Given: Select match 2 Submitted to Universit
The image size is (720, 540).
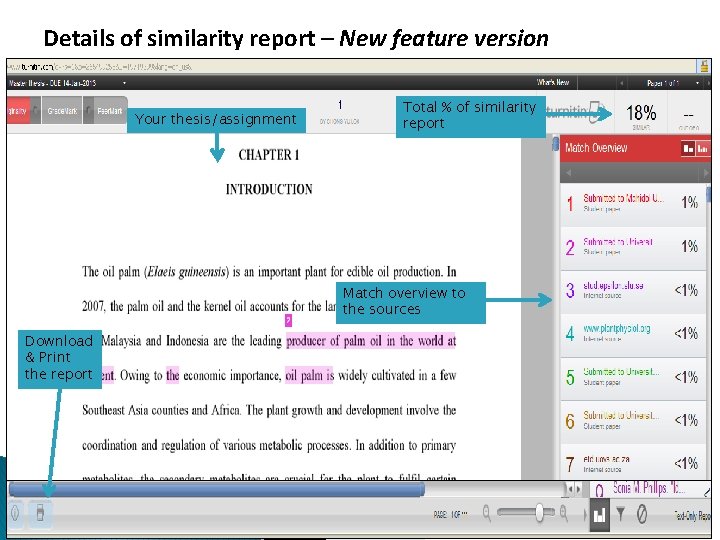Looking at the screenshot, I should (x=633, y=247).
